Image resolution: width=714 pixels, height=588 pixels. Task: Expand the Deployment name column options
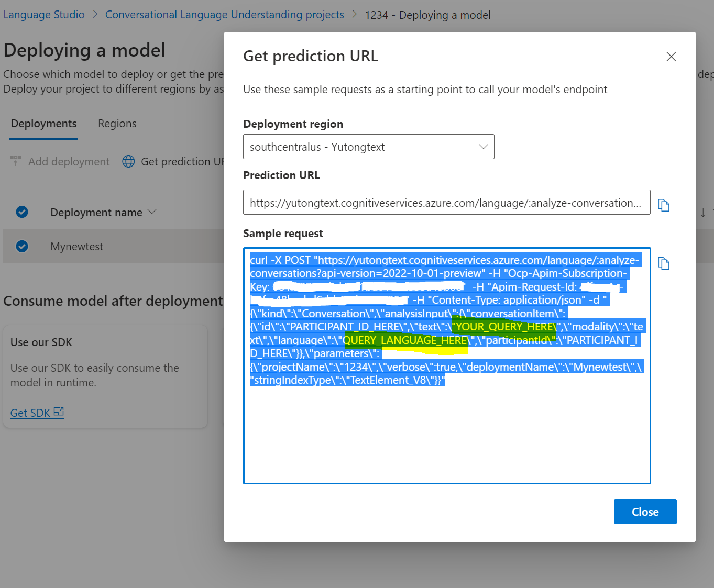(151, 212)
